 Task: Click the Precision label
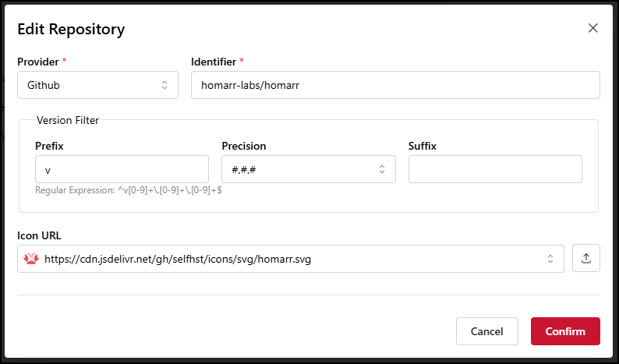point(243,146)
